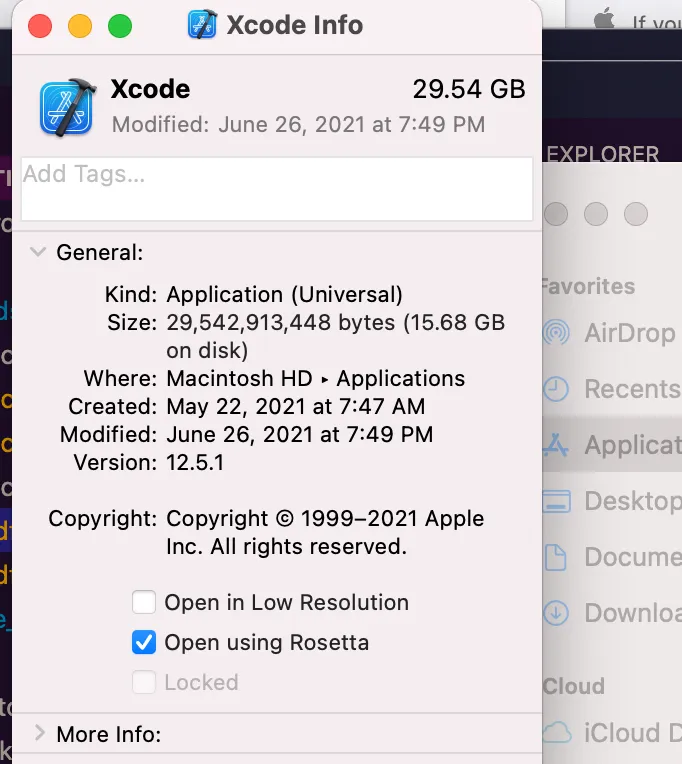Click the Downloads sidebar icon
This screenshot has height=764, width=682.
coord(557,613)
